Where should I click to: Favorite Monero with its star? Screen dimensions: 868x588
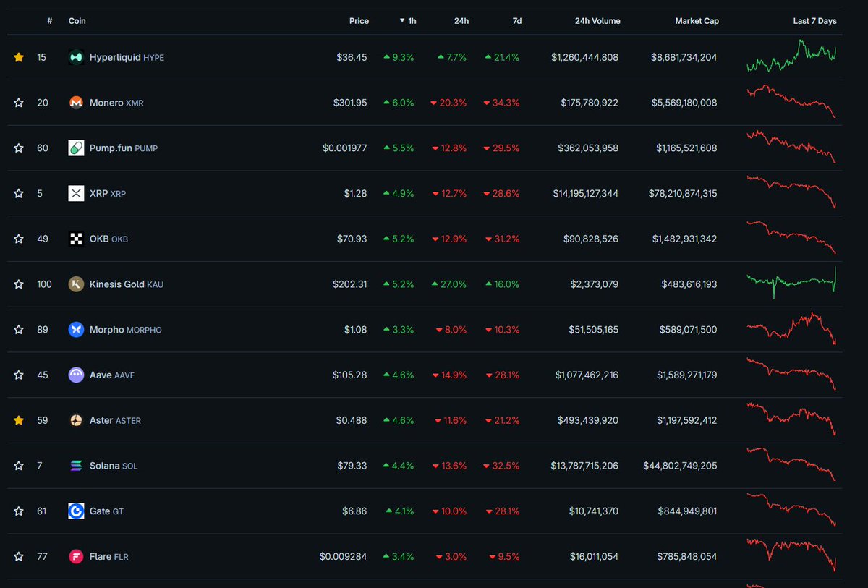click(19, 103)
